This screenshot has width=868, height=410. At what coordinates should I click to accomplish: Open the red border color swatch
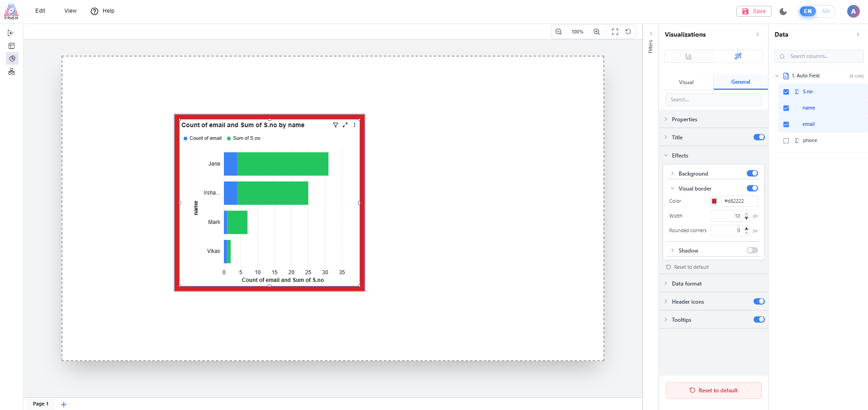click(714, 201)
